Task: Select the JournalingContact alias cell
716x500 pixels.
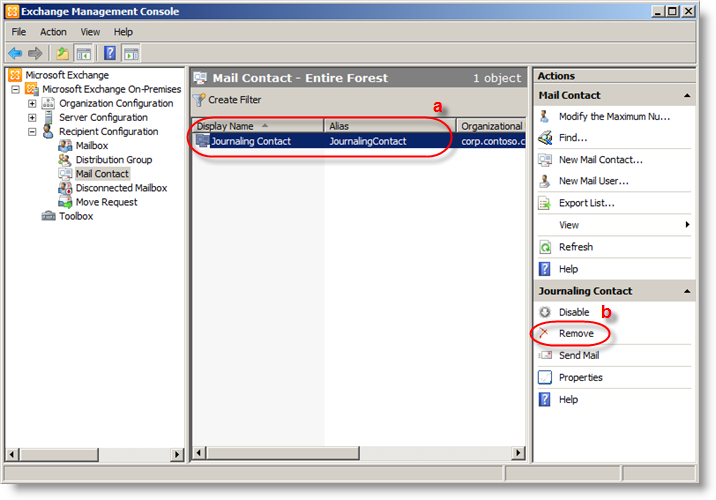Action: pos(368,141)
